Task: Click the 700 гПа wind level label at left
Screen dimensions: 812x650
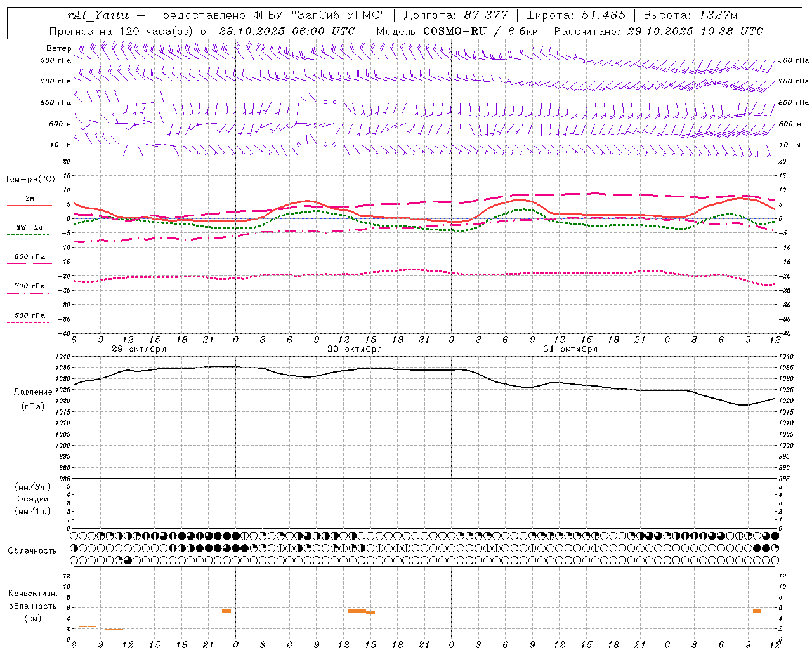Action: [x=56, y=81]
